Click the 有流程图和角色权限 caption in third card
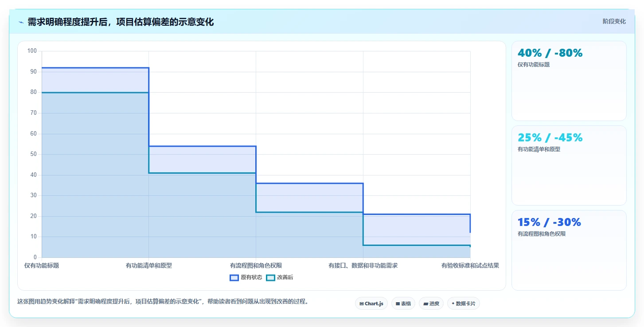This screenshot has height=327, width=644. [x=542, y=234]
